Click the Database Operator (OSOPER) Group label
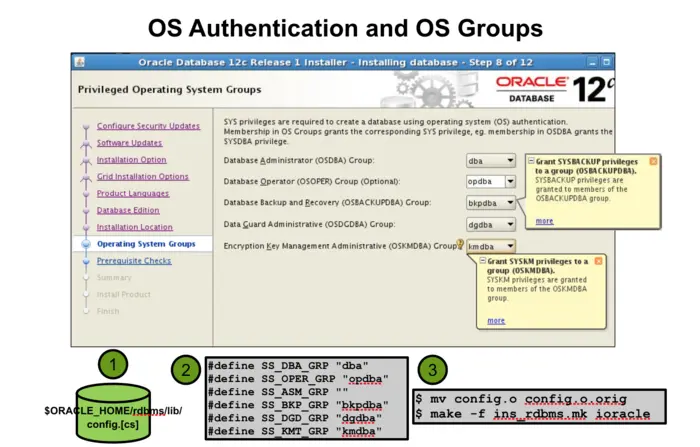The width and height of the screenshot is (700, 447). (312, 181)
